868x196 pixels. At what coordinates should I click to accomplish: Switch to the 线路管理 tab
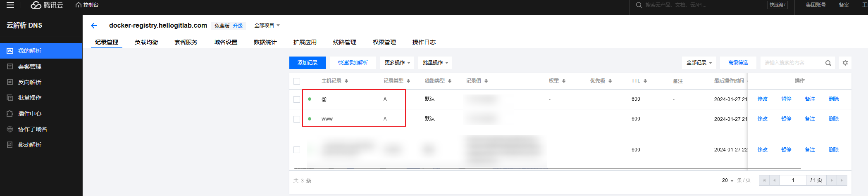click(x=345, y=42)
